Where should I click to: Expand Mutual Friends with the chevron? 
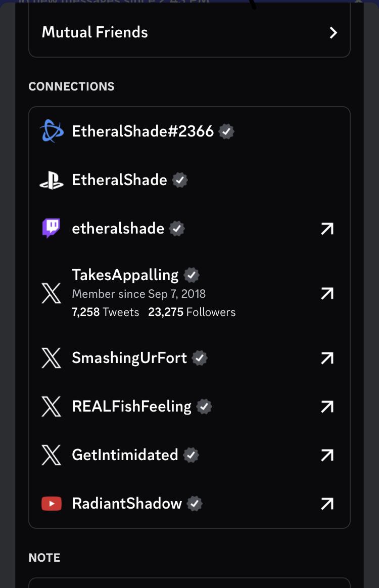[333, 33]
